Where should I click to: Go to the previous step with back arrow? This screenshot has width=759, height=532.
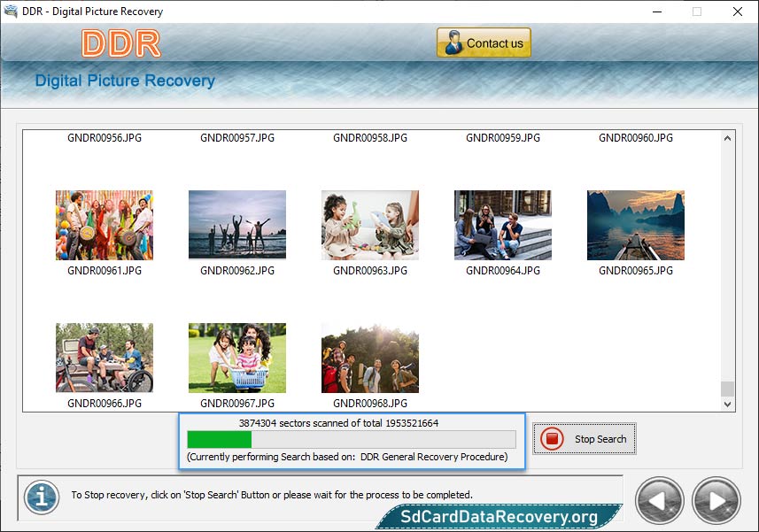(659, 501)
